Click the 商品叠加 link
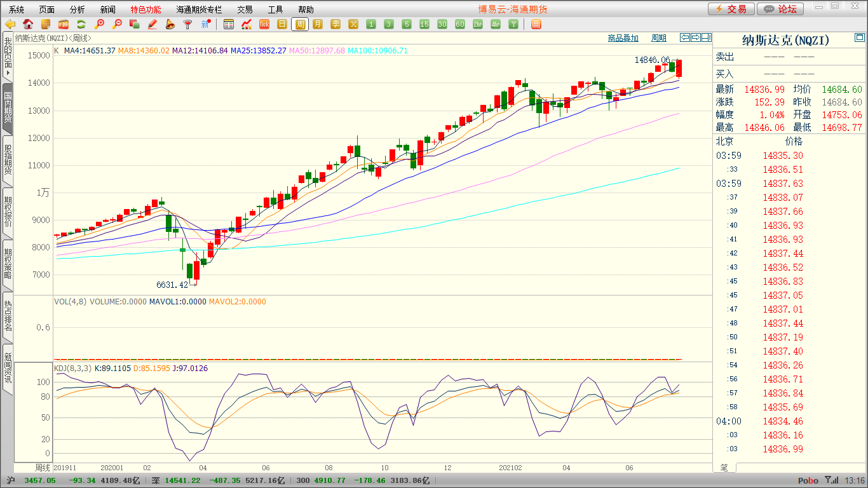This screenshot has height=488, width=868. 623,38
